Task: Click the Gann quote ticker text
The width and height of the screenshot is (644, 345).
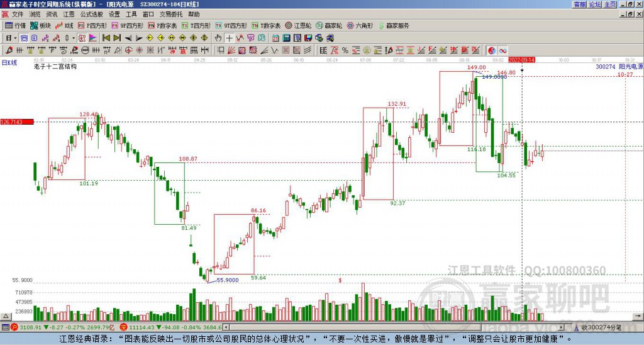Action: pos(316,339)
